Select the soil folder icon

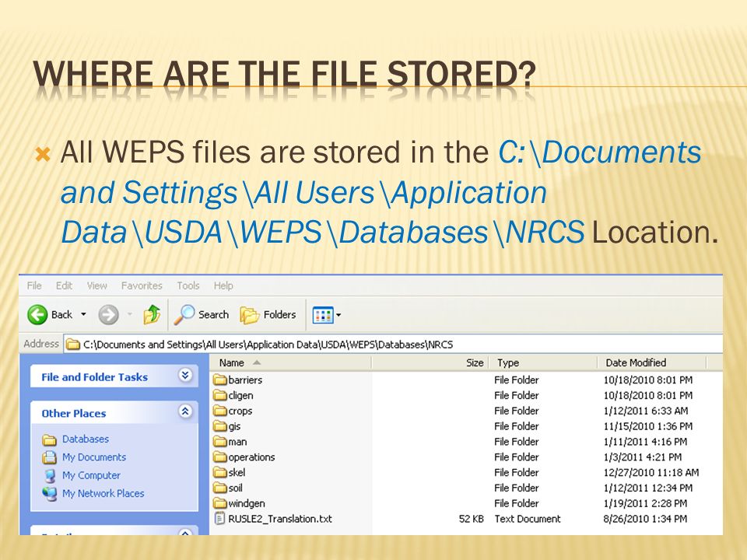click(219, 488)
